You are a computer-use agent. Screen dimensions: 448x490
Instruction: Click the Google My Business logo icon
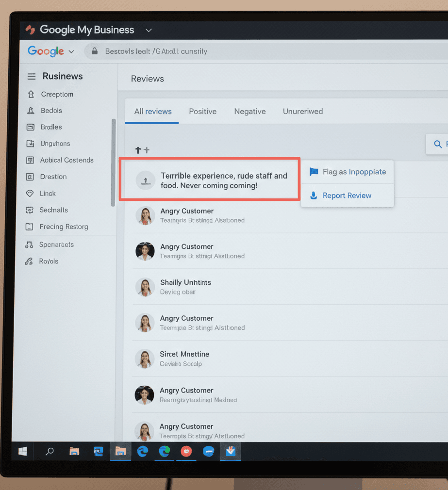(30, 30)
